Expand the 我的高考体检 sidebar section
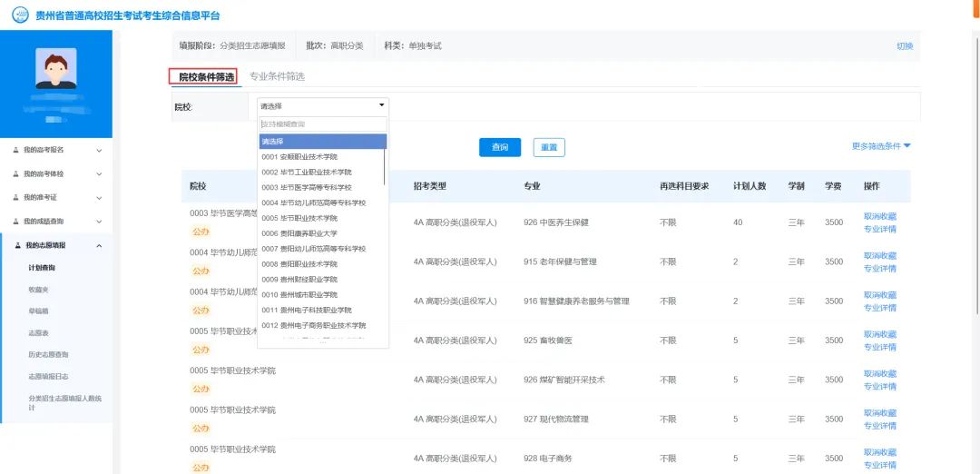 click(99, 173)
